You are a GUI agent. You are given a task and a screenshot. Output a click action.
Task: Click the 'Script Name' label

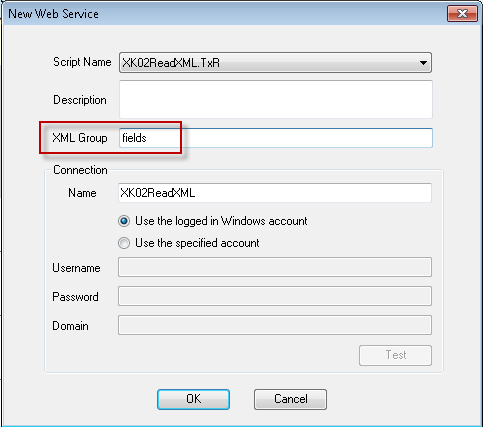coord(82,62)
